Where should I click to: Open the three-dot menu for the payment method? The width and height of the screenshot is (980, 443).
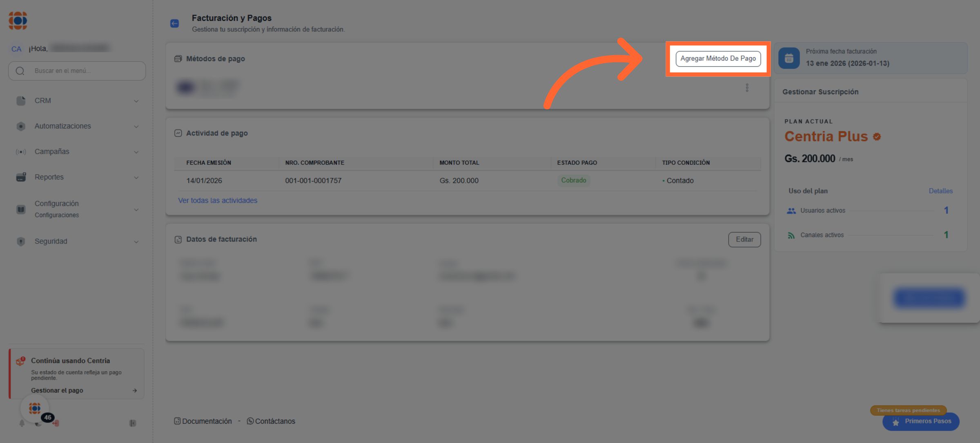tap(747, 88)
